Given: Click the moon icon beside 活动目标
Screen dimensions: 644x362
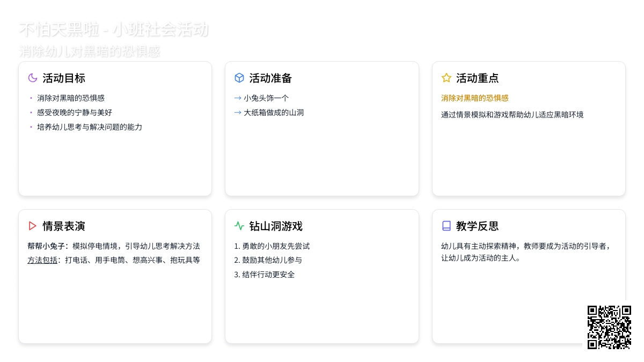Looking at the screenshot, I should tap(33, 78).
